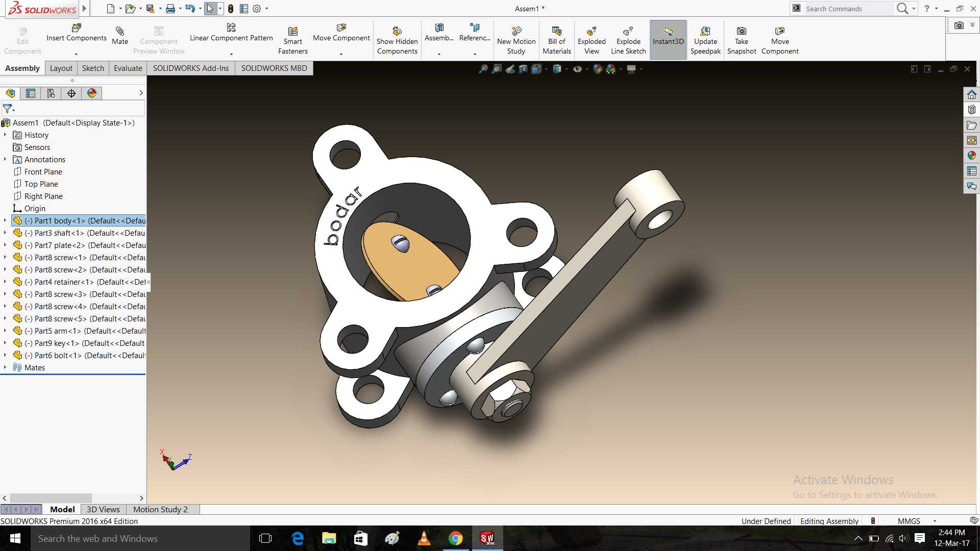Select Part5 arm<1> component
Viewport: 980px width, 551px height.
coord(79,331)
